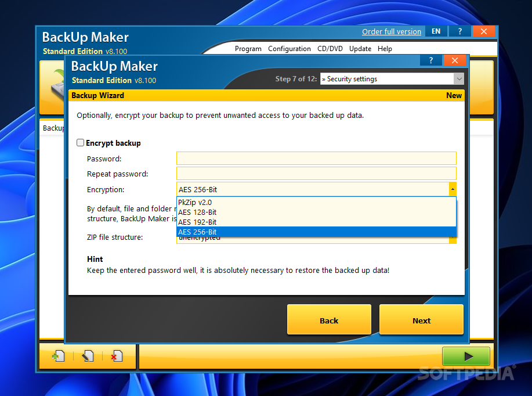Collapse the Encryption dropdown arrow
Screen dimensions: 532x396
point(453,189)
